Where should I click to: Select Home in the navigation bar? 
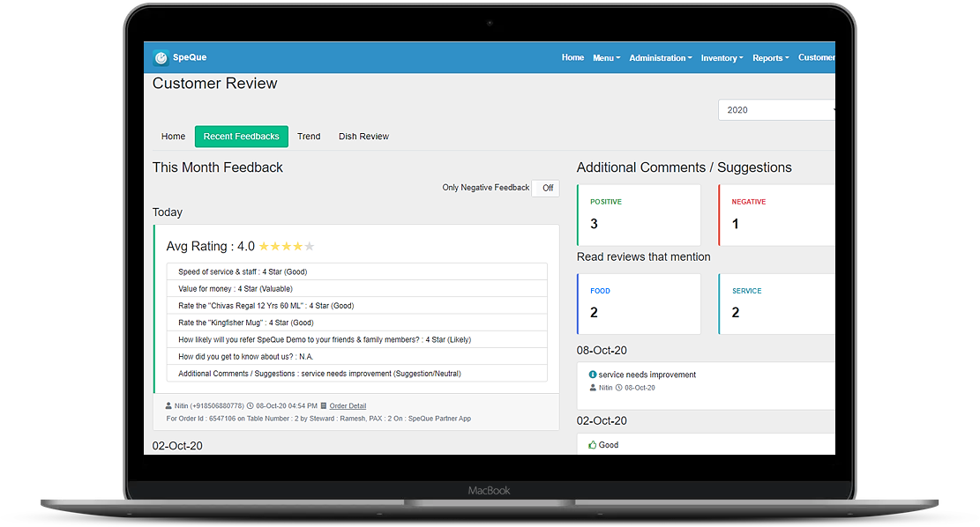[x=572, y=57]
